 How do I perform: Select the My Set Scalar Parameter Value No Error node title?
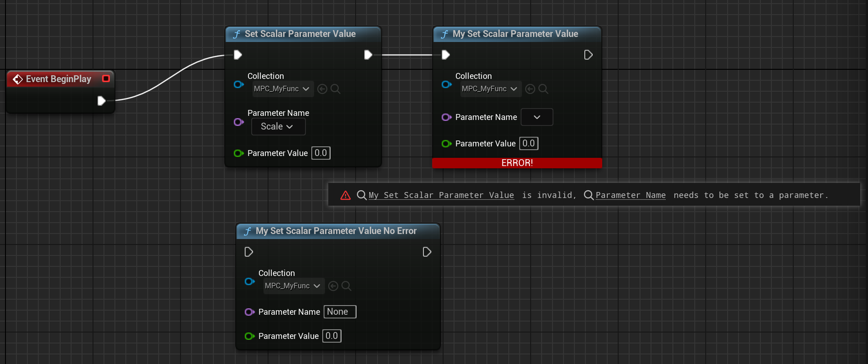336,231
